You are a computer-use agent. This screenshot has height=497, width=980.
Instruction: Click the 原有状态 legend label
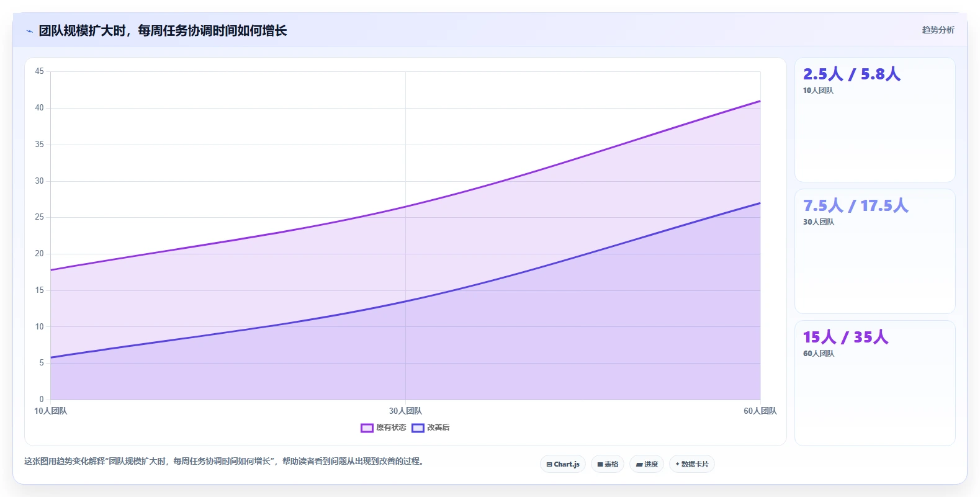391,428
